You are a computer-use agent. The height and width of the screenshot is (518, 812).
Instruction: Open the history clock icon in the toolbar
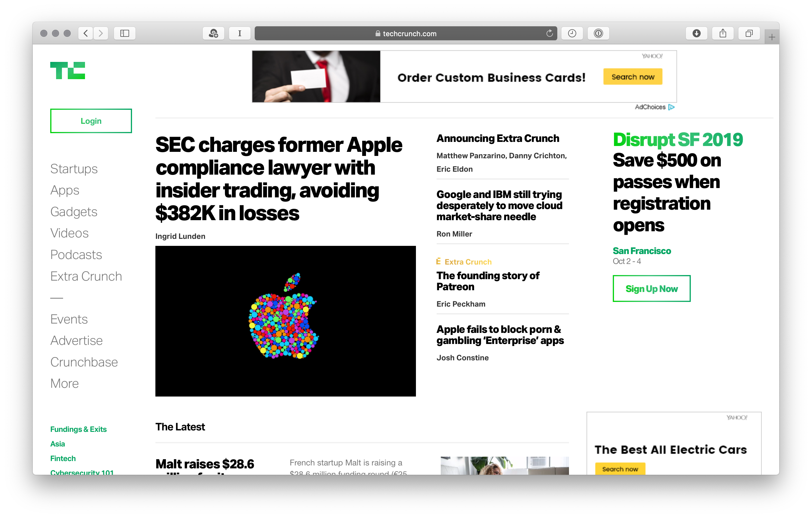click(x=572, y=33)
